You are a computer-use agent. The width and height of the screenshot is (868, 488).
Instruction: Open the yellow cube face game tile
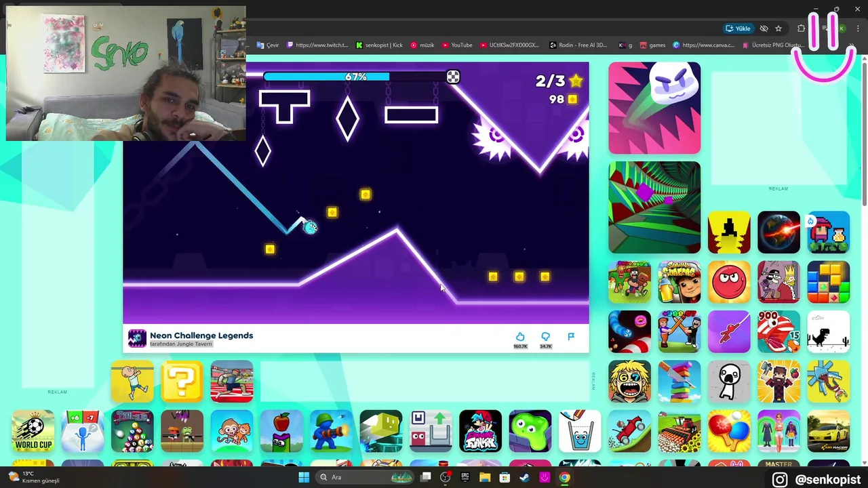point(381,431)
